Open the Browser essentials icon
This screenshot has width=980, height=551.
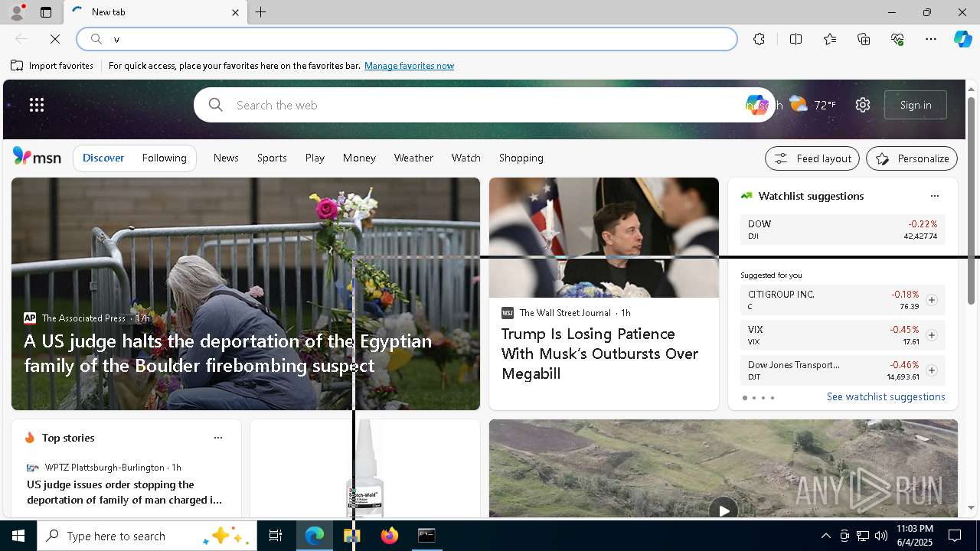coord(897,39)
